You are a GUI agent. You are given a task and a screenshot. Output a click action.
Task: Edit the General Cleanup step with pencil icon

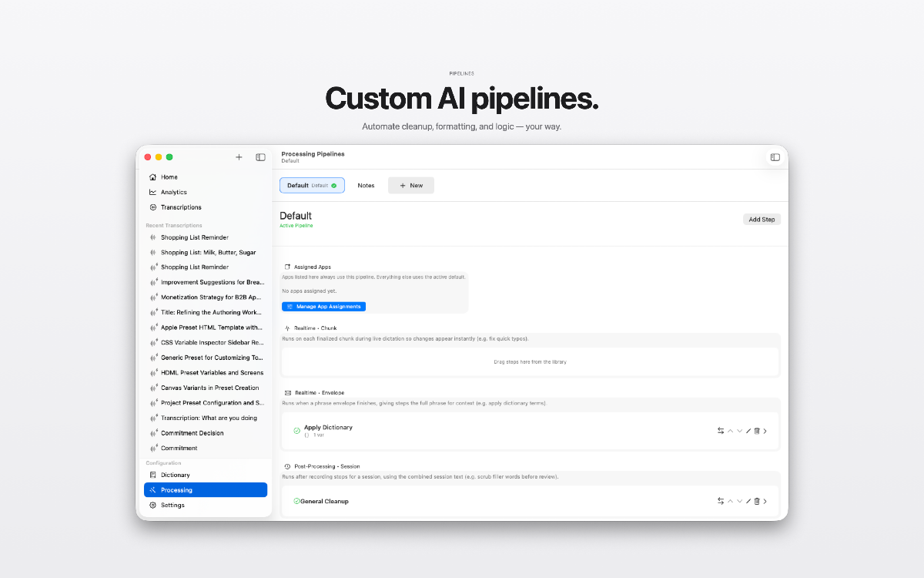pos(748,501)
